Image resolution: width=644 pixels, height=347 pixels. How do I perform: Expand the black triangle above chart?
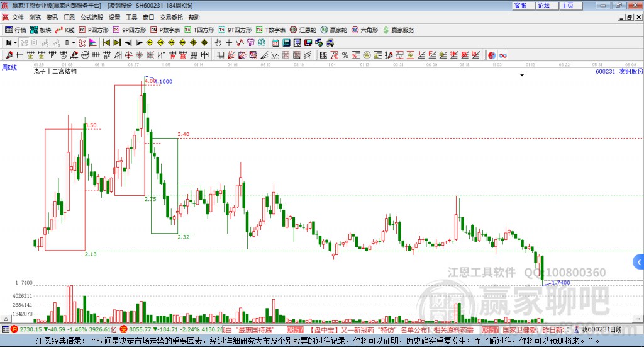(522, 75)
